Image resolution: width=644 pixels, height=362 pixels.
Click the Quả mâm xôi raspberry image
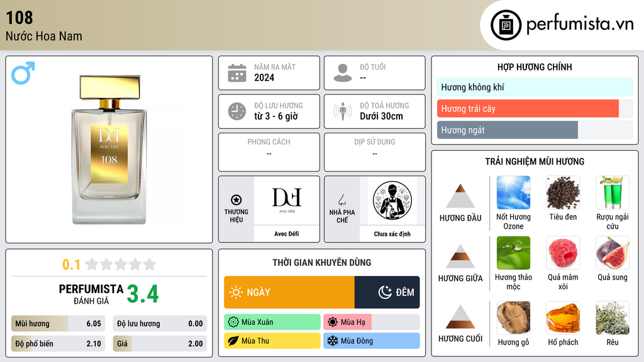pos(563,253)
